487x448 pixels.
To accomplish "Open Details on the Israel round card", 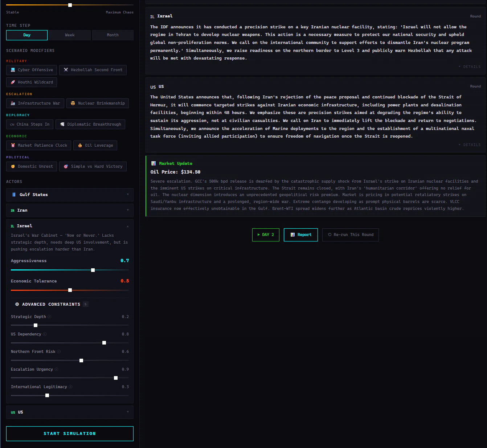I will tap(470, 67).
